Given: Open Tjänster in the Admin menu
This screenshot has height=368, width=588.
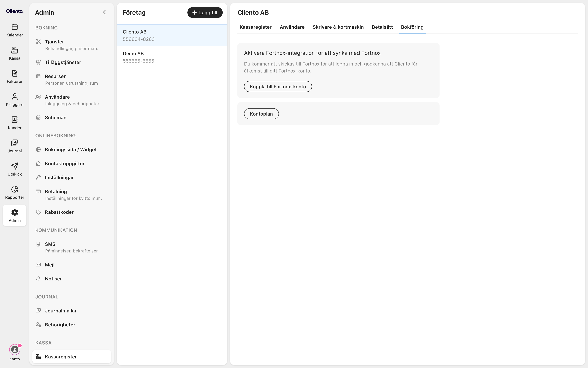Looking at the screenshot, I should pos(71,45).
